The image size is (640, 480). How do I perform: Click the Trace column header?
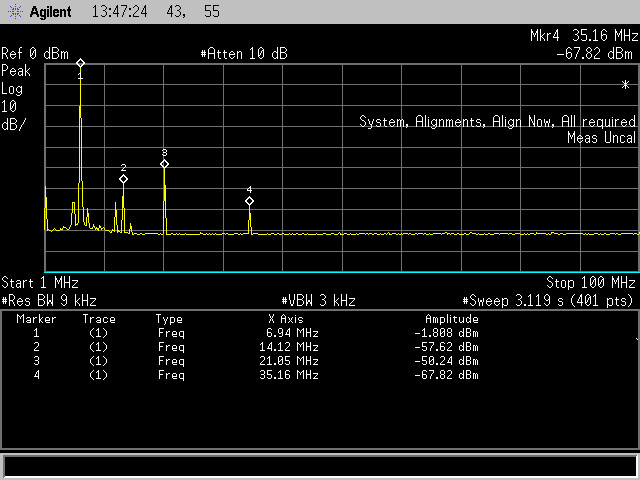click(99, 319)
